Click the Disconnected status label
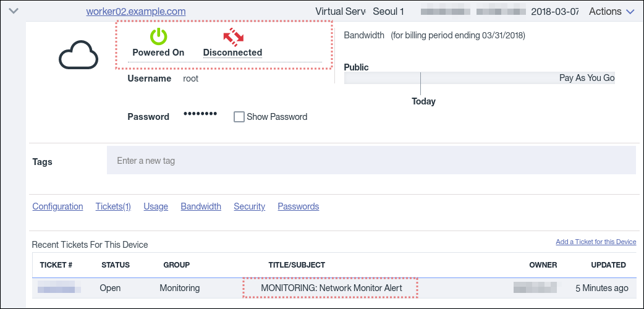 pyautogui.click(x=232, y=53)
